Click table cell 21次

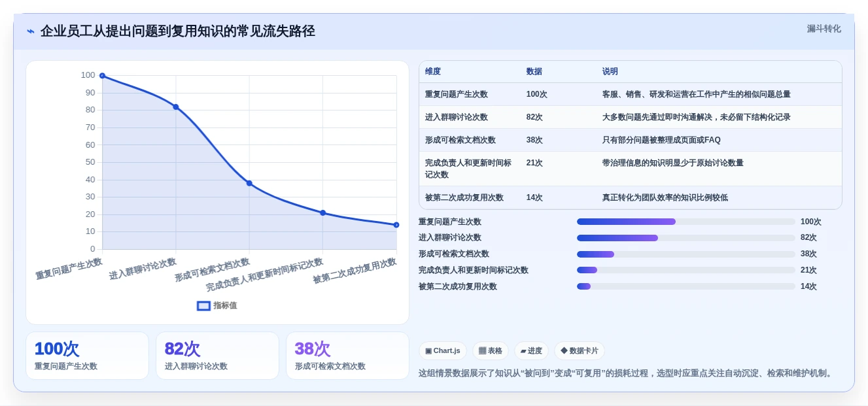534,163
